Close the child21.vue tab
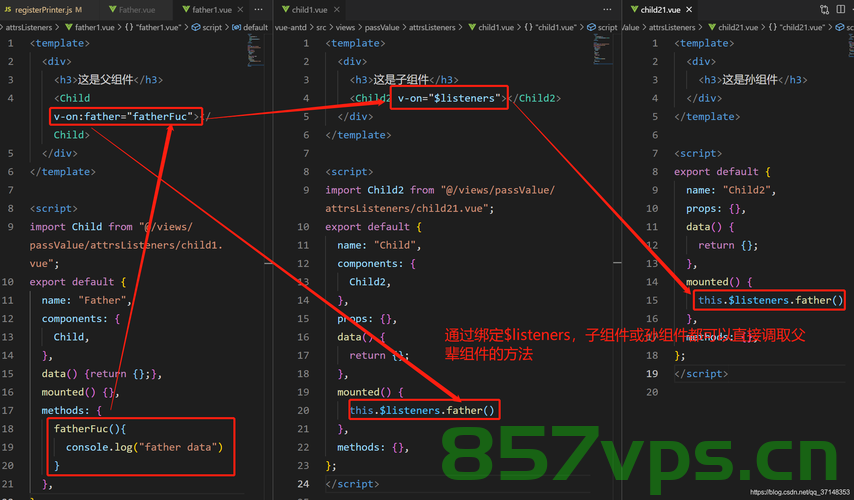854x500 pixels. click(689, 10)
